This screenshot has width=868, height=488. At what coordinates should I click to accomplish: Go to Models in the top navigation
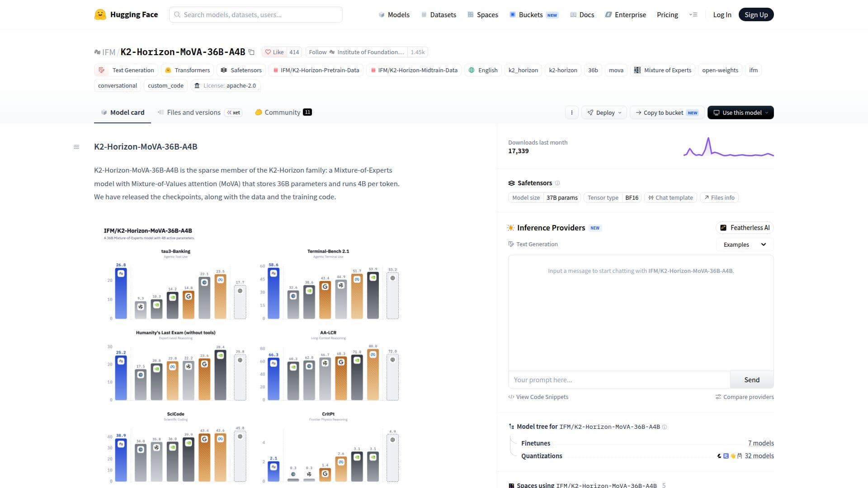pyautogui.click(x=394, y=14)
